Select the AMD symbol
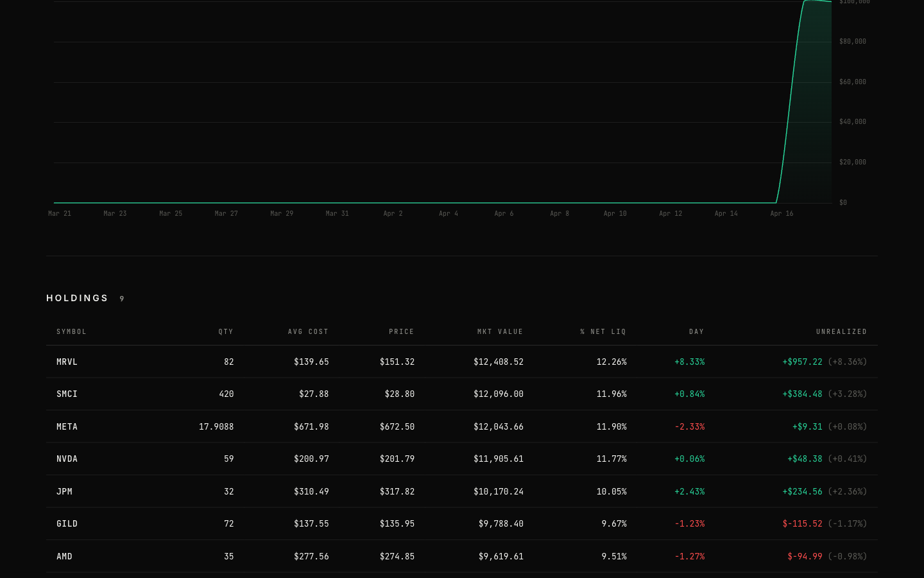The height and width of the screenshot is (578, 924). [x=64, y=556]
